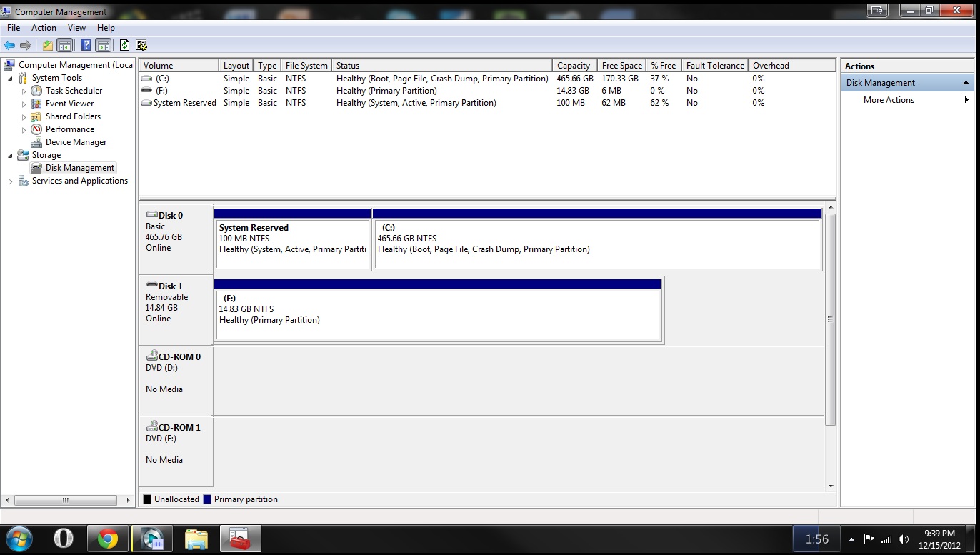This screenshot has height=555, width=980.
Task: Click the Back arrow in the toolbar
Action: [9, 45]
